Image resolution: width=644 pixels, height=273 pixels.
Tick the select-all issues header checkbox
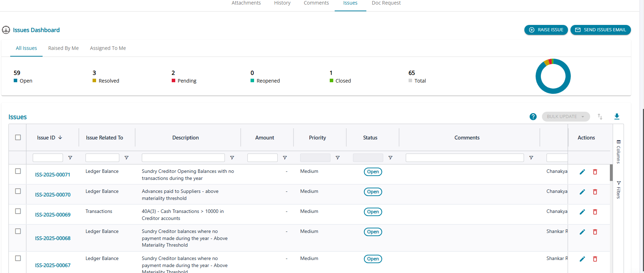pyautogui.click(x=18, y=137)
